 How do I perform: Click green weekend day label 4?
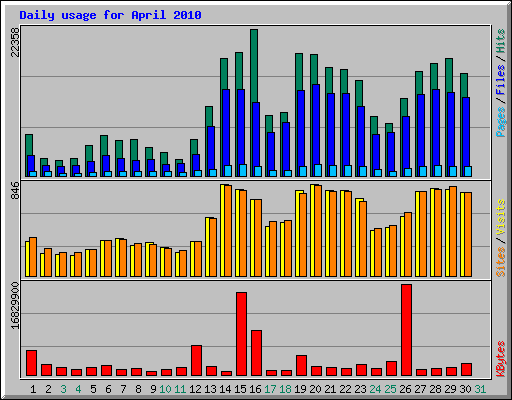coord(78,389)
